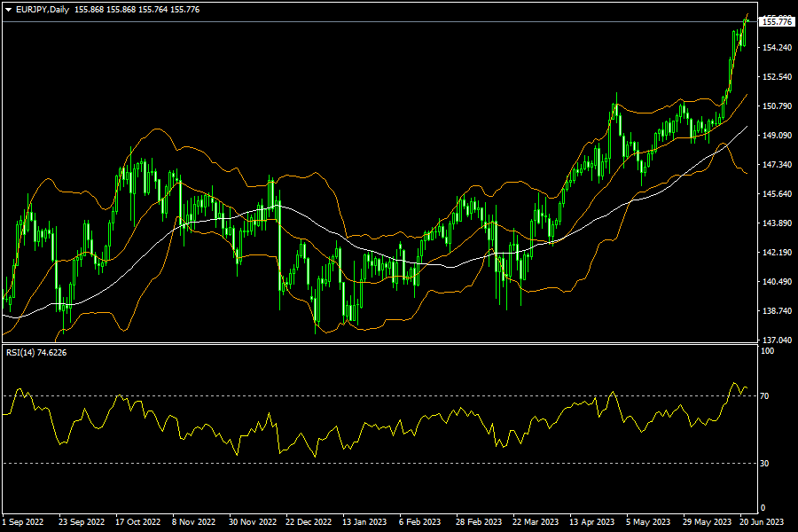This screenshot has height=532, width=798.
Task: Click the EURJPY,Daily chart title
Action: pyautogui.click(x=43, y=10)
